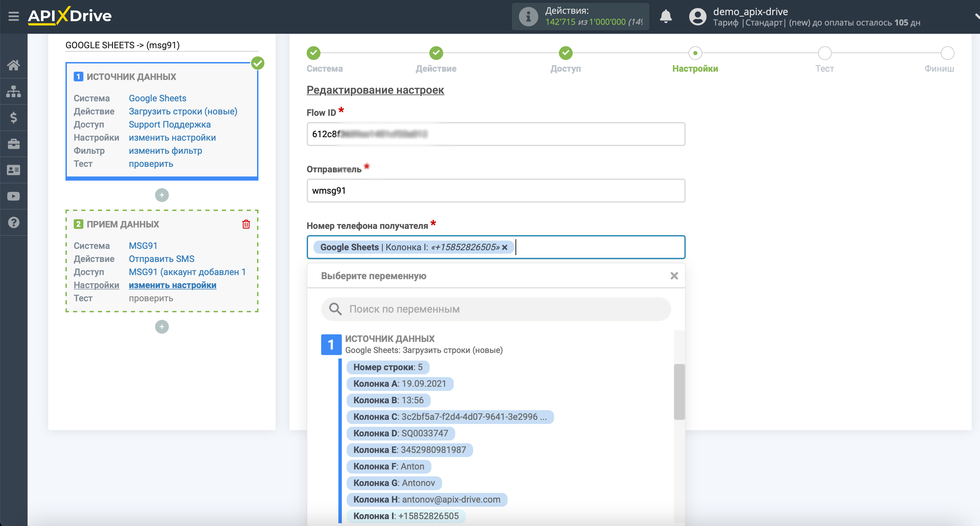Click the user avatar icon
980x526 pixels.
click(697, 16)
